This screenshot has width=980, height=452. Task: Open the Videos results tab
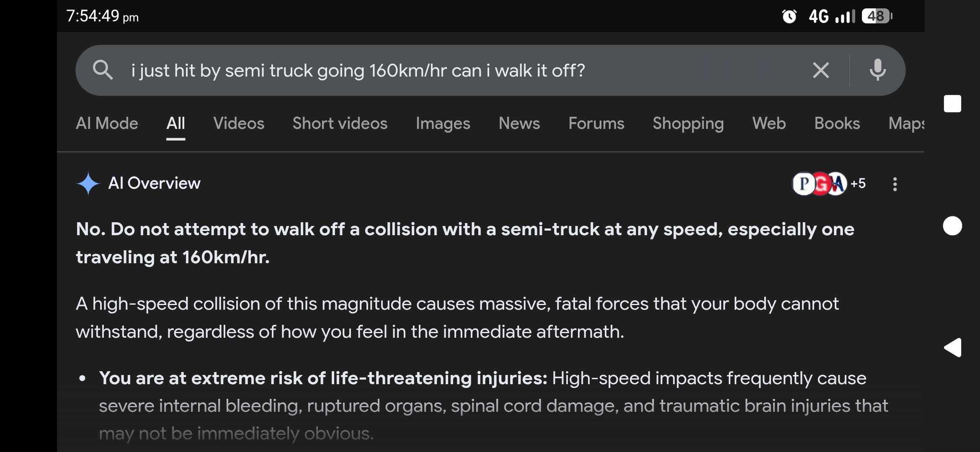[x=239, y=123]
